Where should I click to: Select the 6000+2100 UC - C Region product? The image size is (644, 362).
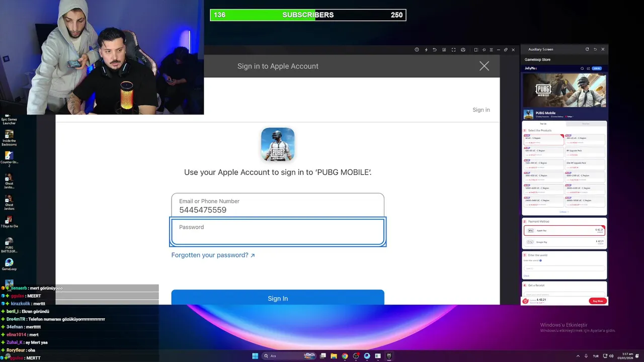pos(585,177)
